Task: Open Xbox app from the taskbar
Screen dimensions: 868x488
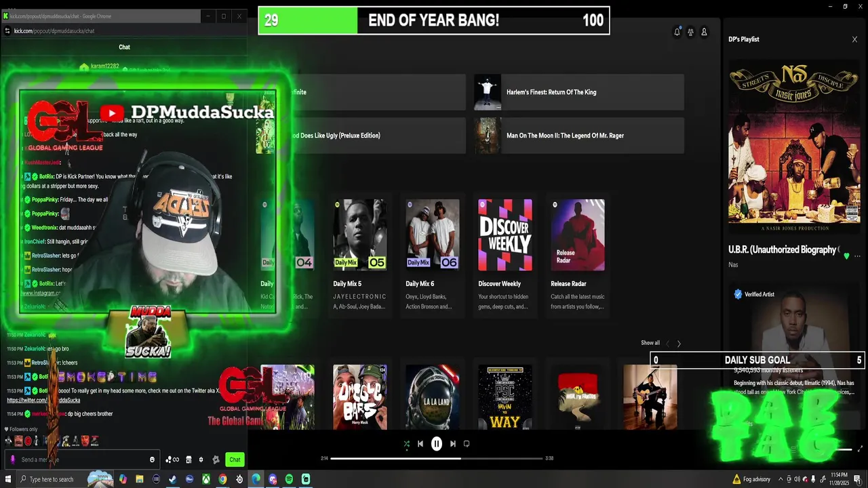Action: coord(206,479)
